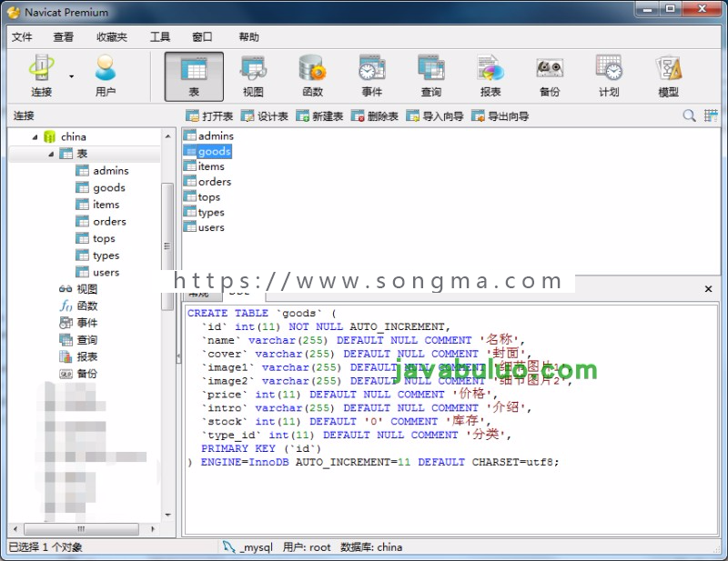Click tree horizontal scroll right arrow
Image resolution: width=728 pixels, height=561 pixels.
tap(153, 529)
